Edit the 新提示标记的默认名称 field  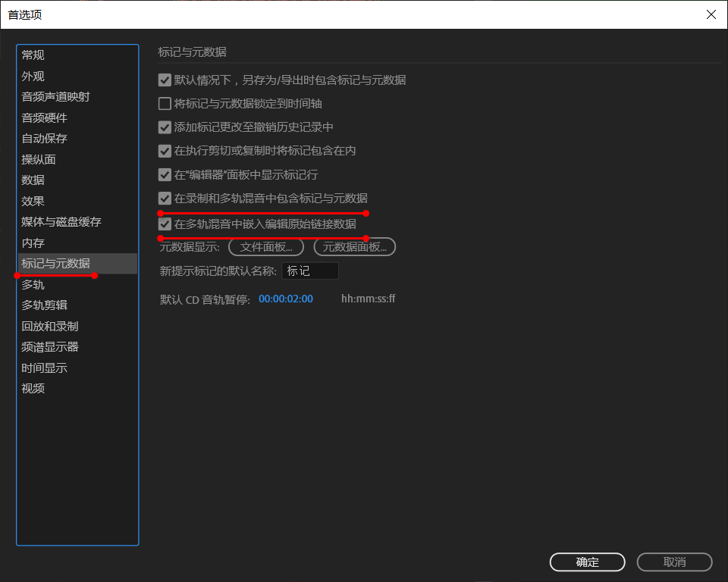tap(310, 271)
